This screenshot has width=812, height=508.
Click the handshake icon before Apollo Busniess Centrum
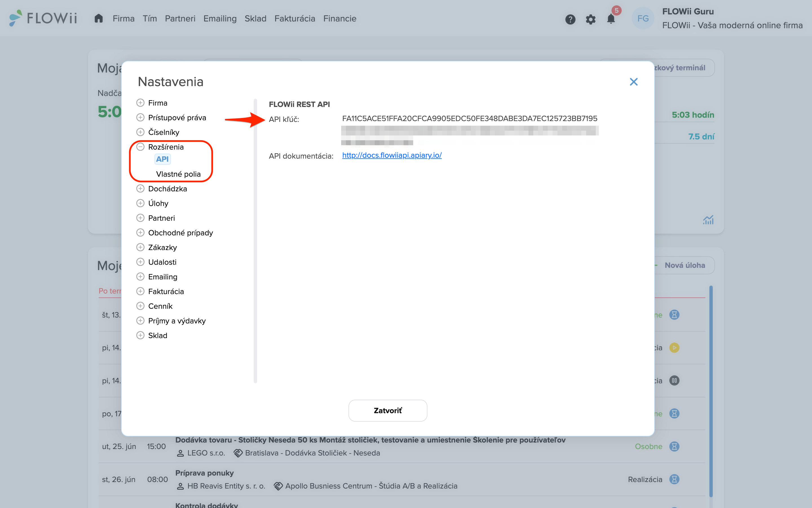278,486
